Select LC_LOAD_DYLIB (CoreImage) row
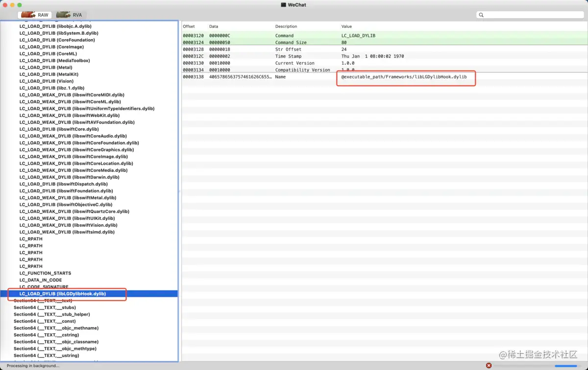588x370 pixels. [51, 47]
